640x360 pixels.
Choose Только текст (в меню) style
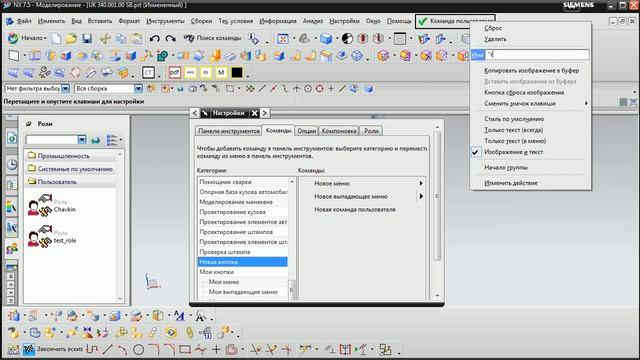[x=515, y=141]
